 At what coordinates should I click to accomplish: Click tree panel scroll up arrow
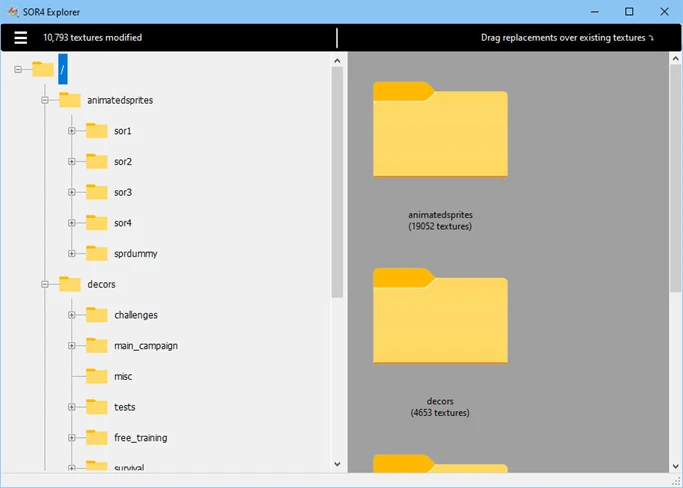pos(337,61)
